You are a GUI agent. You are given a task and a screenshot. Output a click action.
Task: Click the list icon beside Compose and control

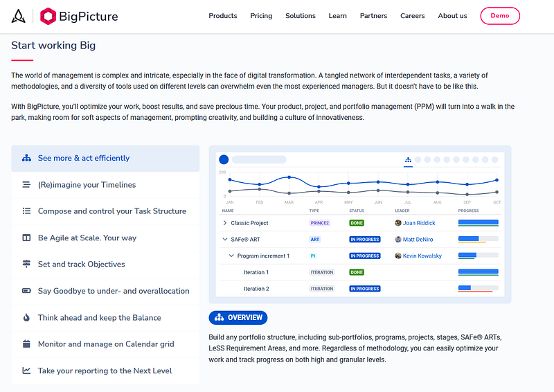(26, 211)
